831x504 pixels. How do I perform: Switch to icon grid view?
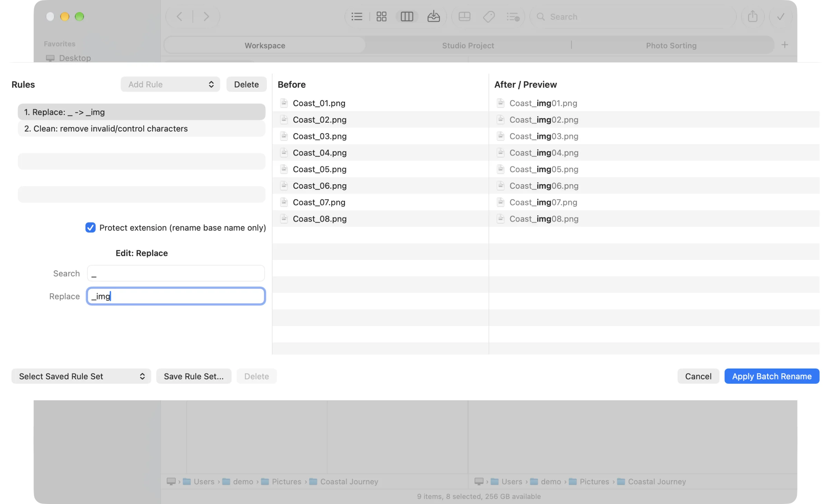381,17
